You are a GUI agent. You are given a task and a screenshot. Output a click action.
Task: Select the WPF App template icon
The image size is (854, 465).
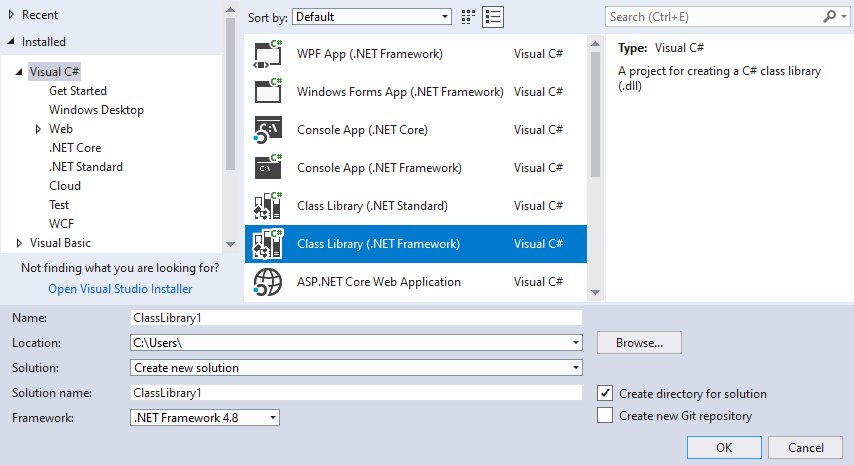point(268,54)
